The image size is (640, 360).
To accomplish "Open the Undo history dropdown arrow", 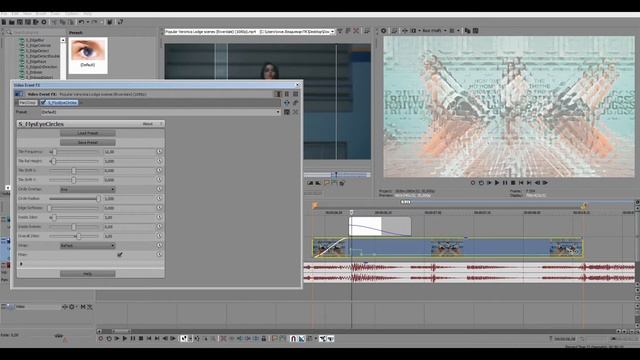I will click(87, 22).
